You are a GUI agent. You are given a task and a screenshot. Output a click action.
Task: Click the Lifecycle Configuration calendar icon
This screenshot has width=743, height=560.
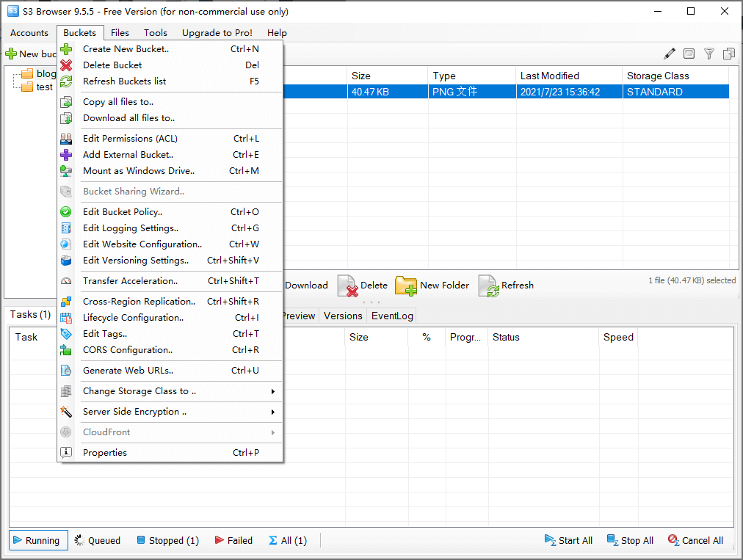(66, 317)
